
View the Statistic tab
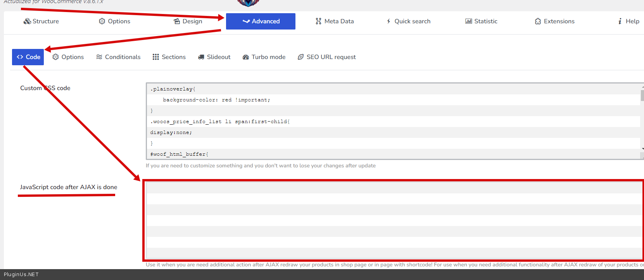tap(481, 21)
